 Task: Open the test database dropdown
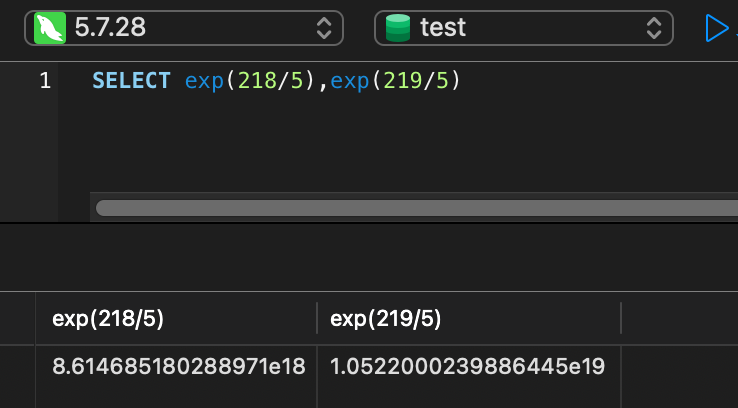[x=524, y=28]
